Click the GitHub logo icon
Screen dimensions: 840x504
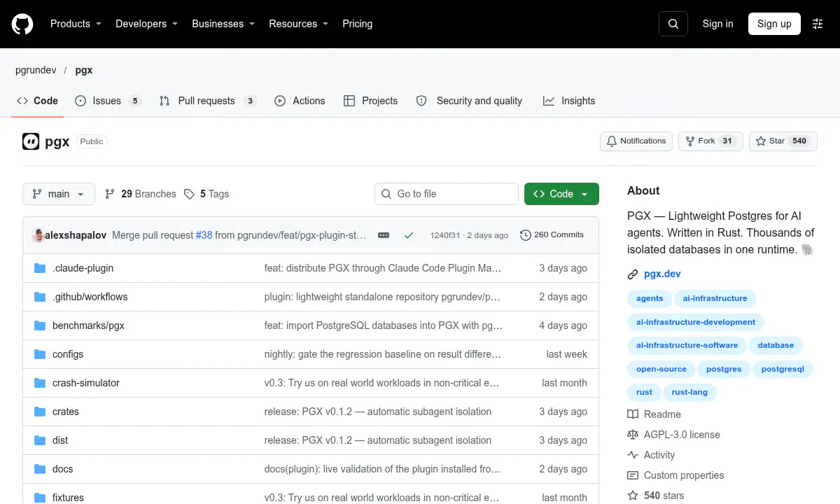pos(22,24)
